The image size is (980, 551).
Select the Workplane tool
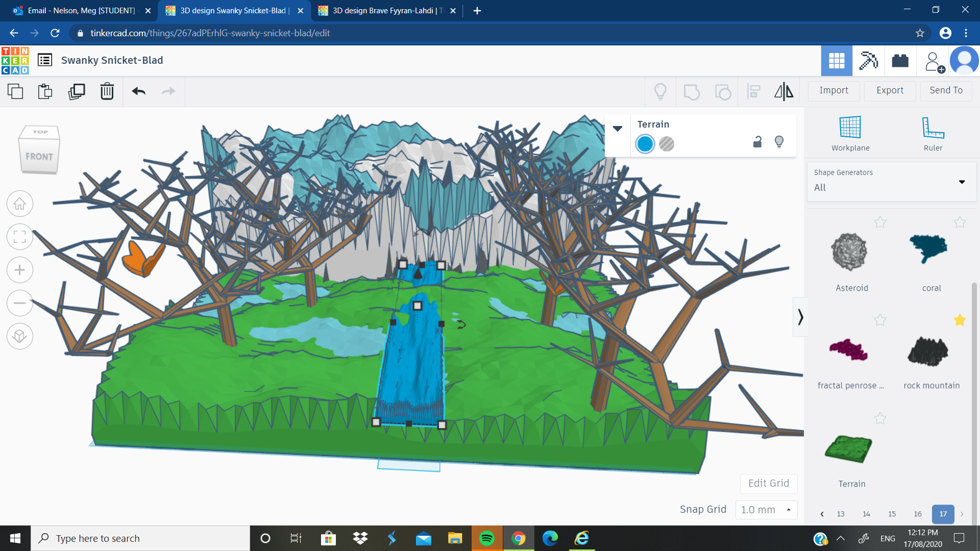[850, 133]
